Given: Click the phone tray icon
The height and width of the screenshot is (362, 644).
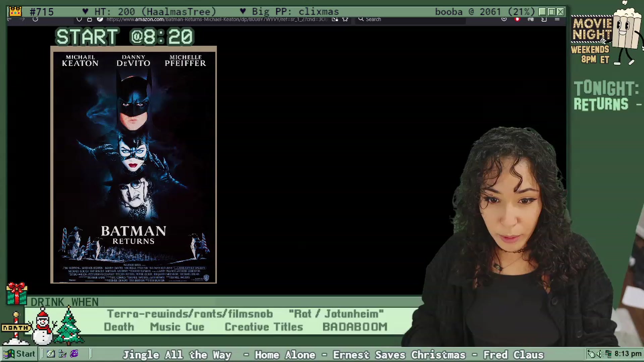Looking at the screenshot, I should [591, 354].
